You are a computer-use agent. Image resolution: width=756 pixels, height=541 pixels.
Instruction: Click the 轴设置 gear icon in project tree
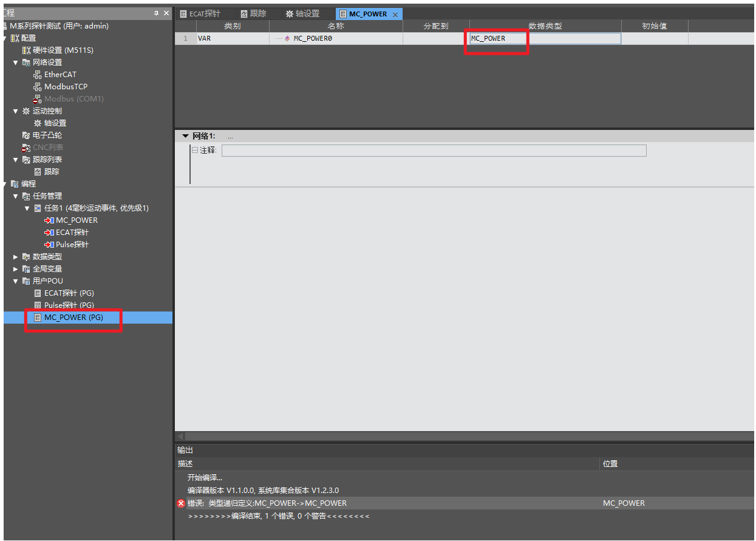click(38, 123)
